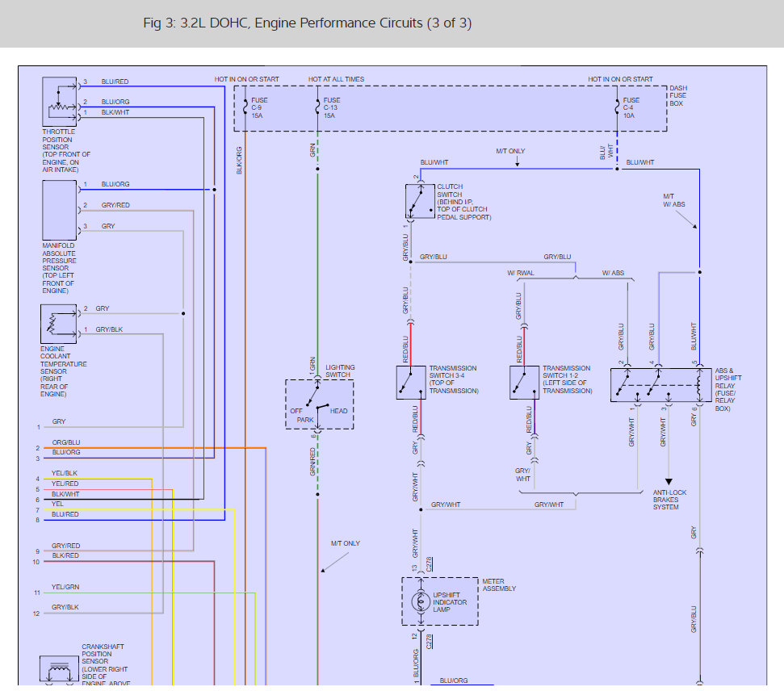The image size is (784, 691).
Task: Click the transmission switch 1-2 symbol
Action: tap(524, 383)
